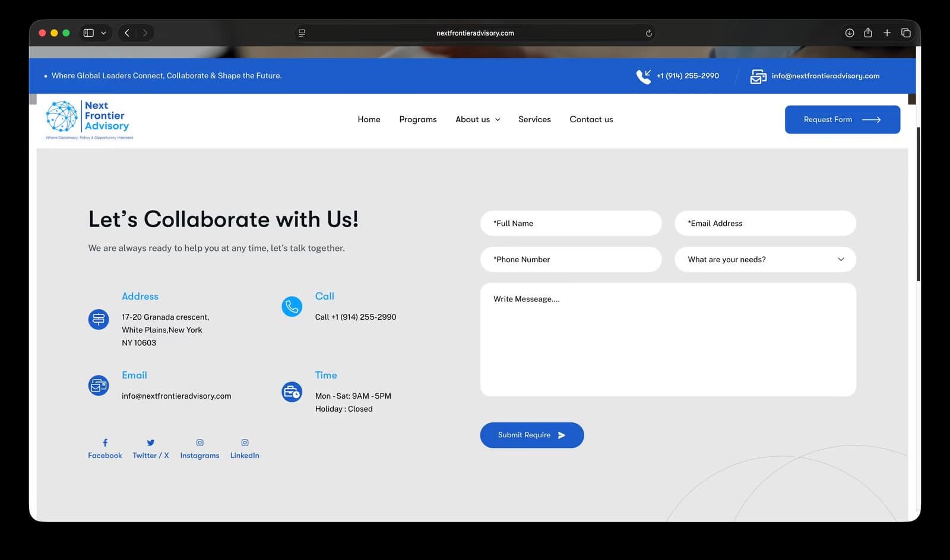
Task: Click the LinkedIn icon
Action: point(245,443)
